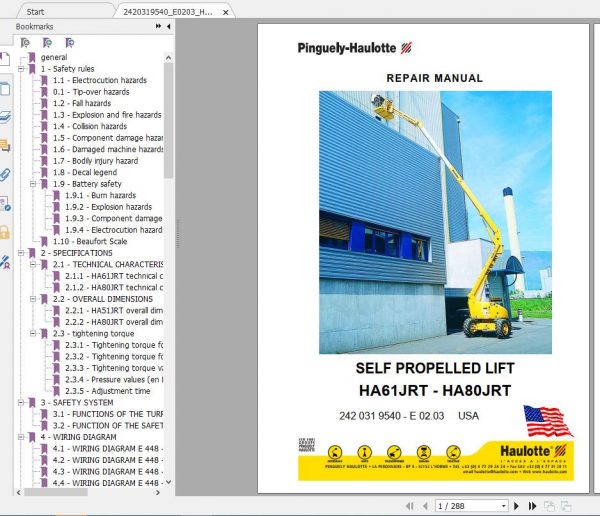The width and height of the screenshot is (600, 516).
Task: Collapse the '1 - Safety rules' bookmark node
Action: (x=21, y=69)
